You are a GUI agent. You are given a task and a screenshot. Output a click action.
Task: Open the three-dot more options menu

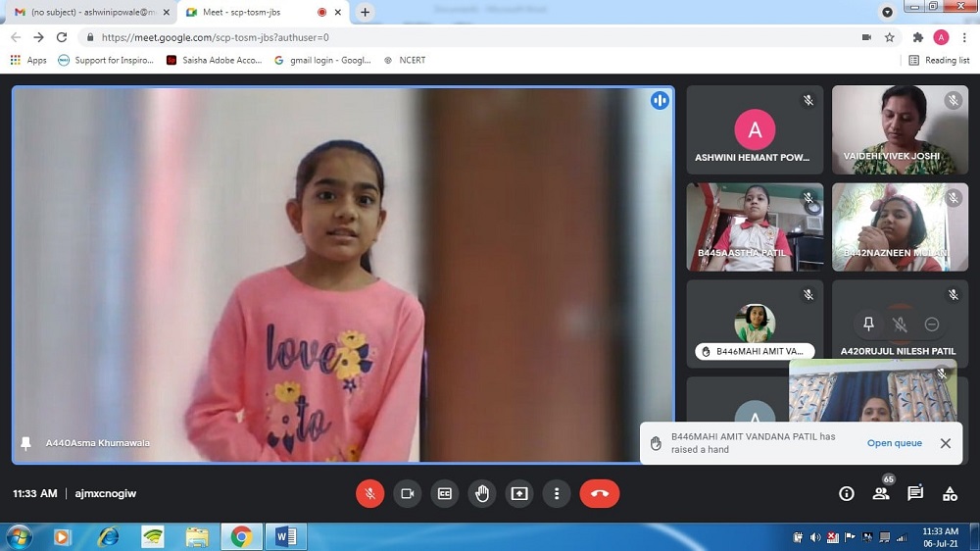(557, 493)
